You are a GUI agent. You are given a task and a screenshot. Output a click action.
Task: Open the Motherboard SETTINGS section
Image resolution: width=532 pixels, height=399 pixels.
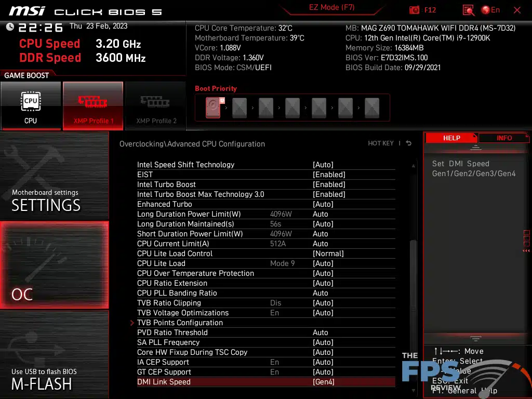tap(54, 176)
